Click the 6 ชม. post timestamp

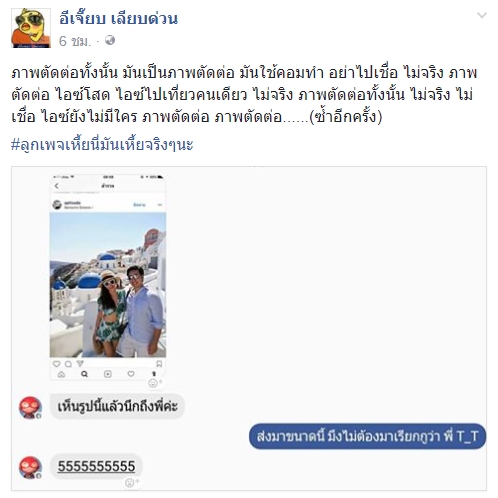point(75,41)
